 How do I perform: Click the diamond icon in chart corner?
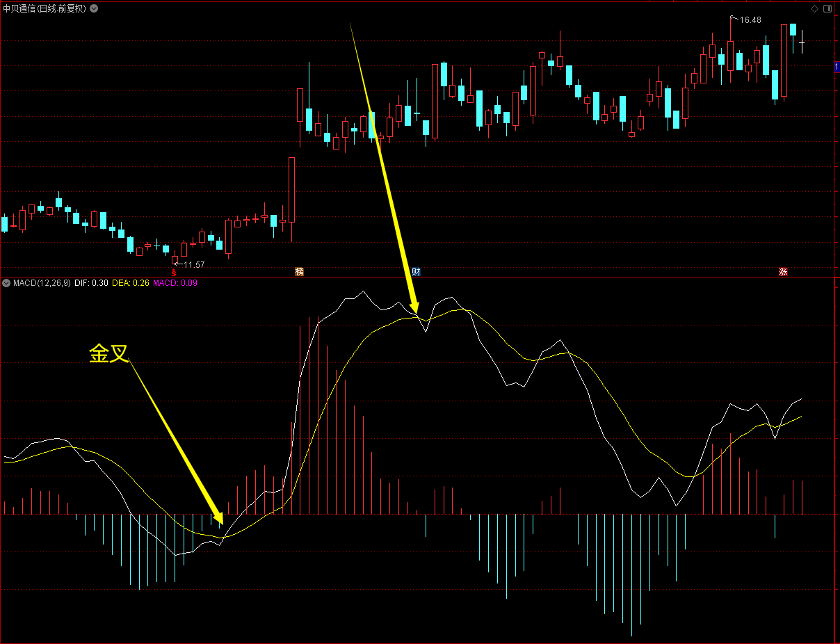pos(815,8)
